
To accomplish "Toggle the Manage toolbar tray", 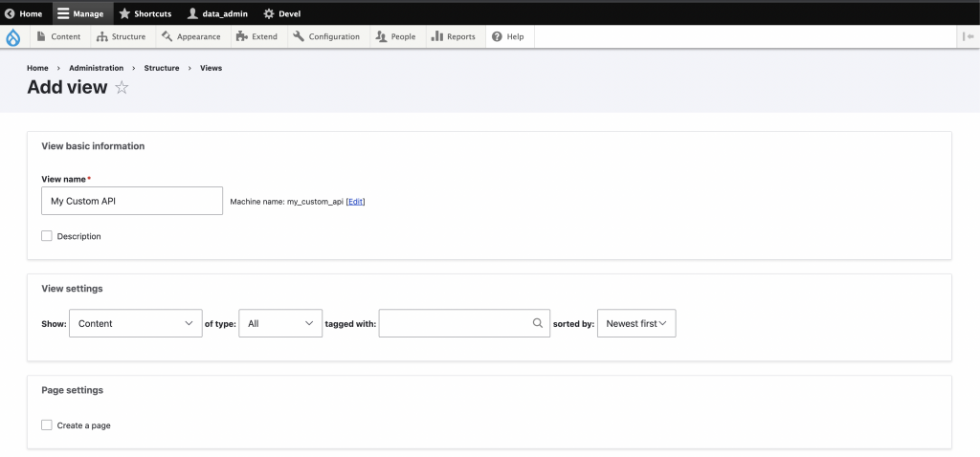I will pyautogui.click(x=81, y=13).
